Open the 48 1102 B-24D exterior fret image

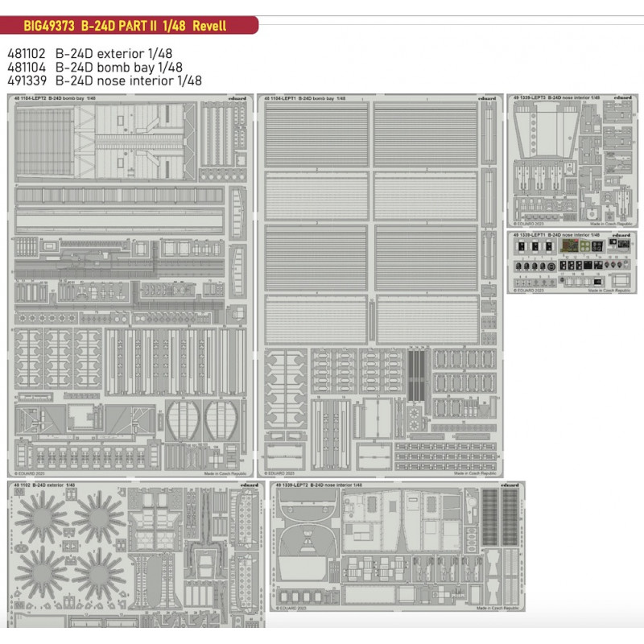136,555
